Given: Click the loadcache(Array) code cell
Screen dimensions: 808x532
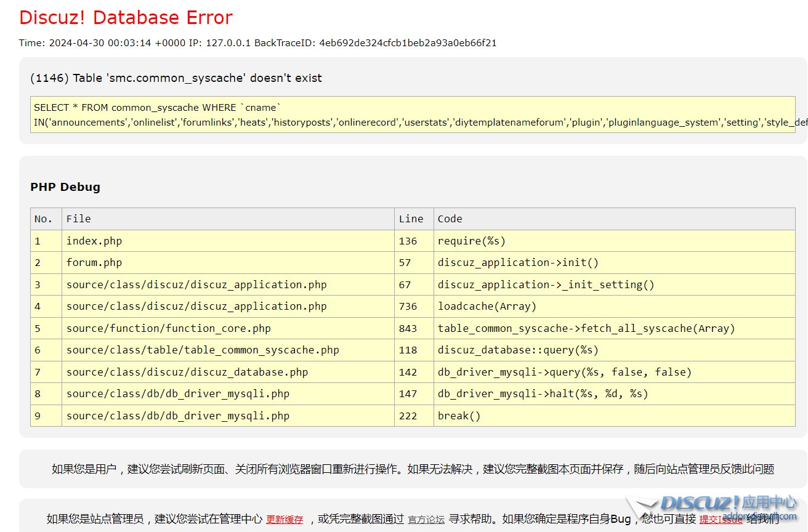Looking at the screenshot, I should 487,307.
